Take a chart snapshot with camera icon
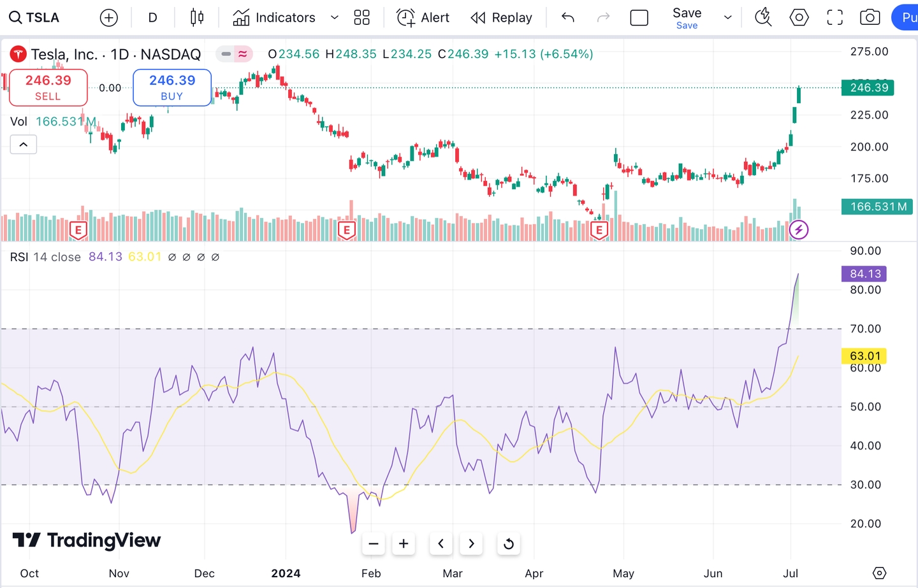 pyautogui.click(x=870, y=18)
